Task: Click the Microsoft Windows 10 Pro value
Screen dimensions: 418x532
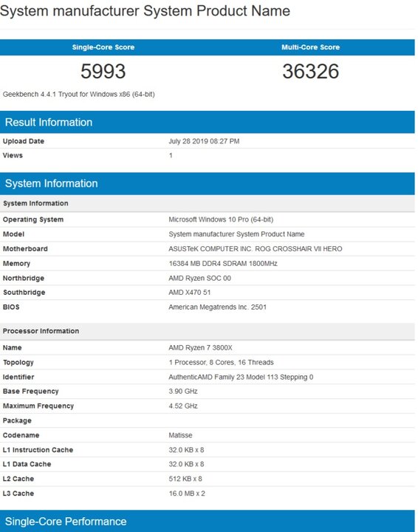Action: pyautogui.click(x=221, y=219)
